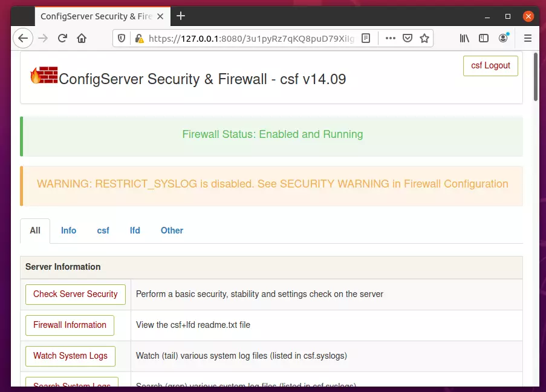Open the browser home page
546x392 pixels.
pyautogui.click(x=82, y=38)
